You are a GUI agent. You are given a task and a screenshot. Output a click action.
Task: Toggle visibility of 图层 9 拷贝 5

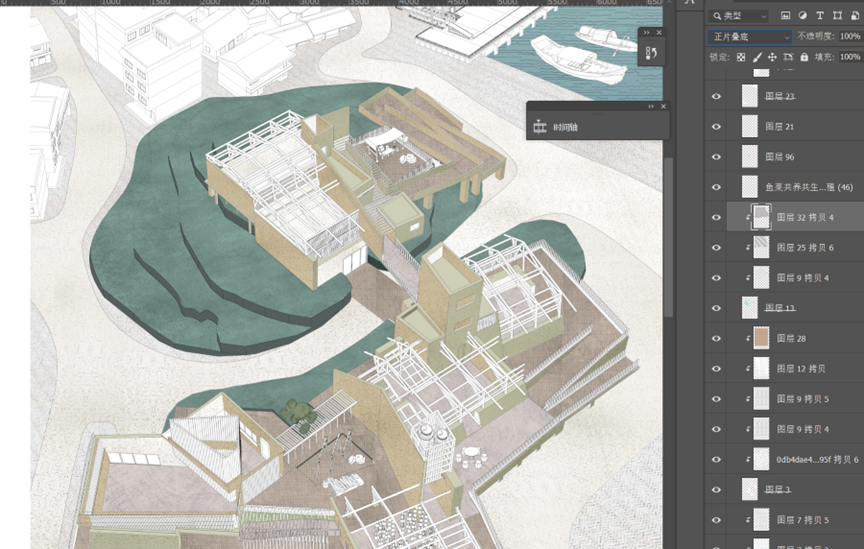716,399
